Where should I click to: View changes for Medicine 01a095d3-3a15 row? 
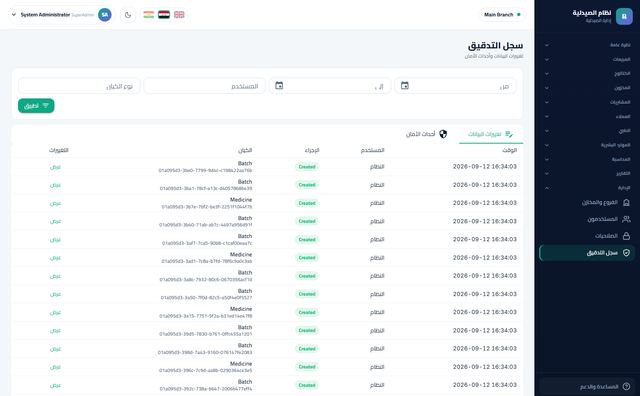(55, 312)
